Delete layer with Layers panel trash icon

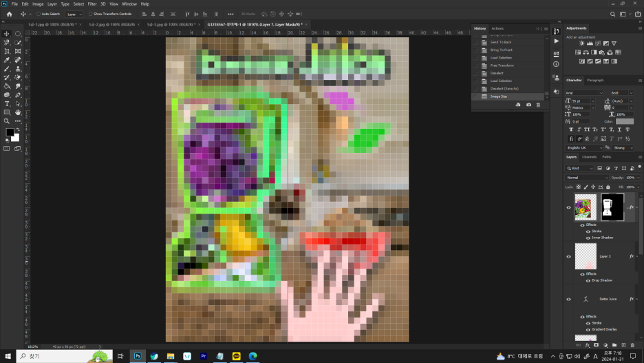(632, 345)
